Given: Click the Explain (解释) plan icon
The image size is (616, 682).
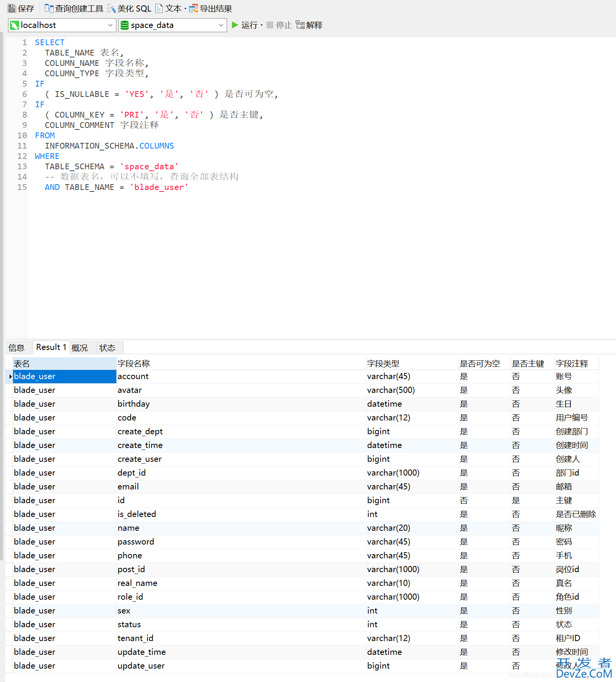Looking at the screenshot, I should [x=300, y=25].
